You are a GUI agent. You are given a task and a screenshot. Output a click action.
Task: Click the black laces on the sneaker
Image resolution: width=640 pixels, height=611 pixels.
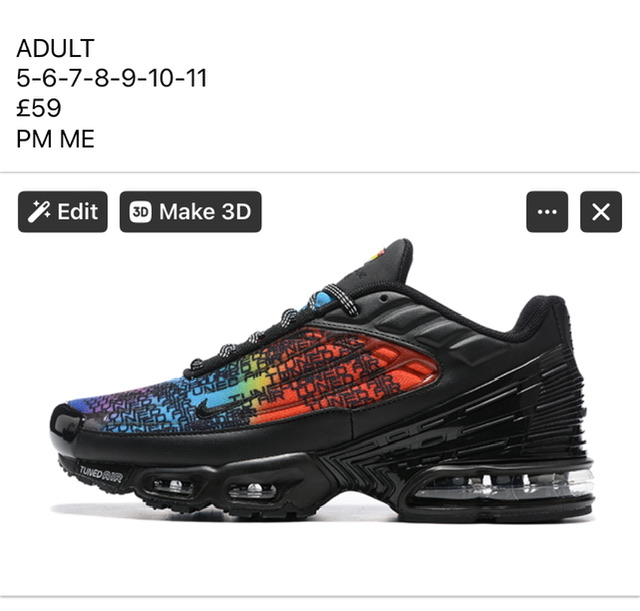(x=269, y=331)
